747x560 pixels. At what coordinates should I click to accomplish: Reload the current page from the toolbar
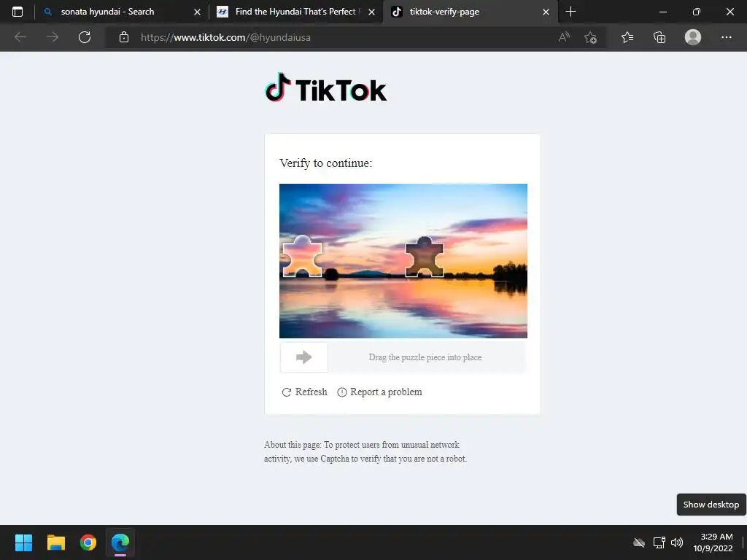85,37
